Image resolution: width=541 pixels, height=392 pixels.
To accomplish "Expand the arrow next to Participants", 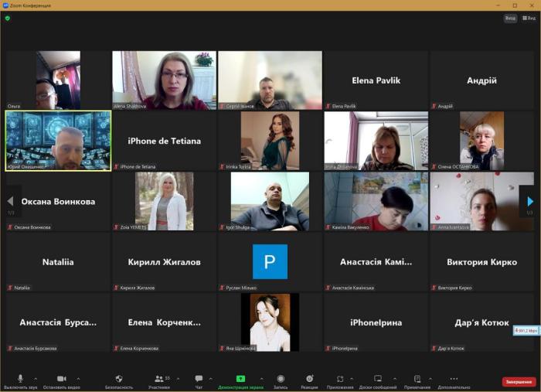I will (178, 379).
